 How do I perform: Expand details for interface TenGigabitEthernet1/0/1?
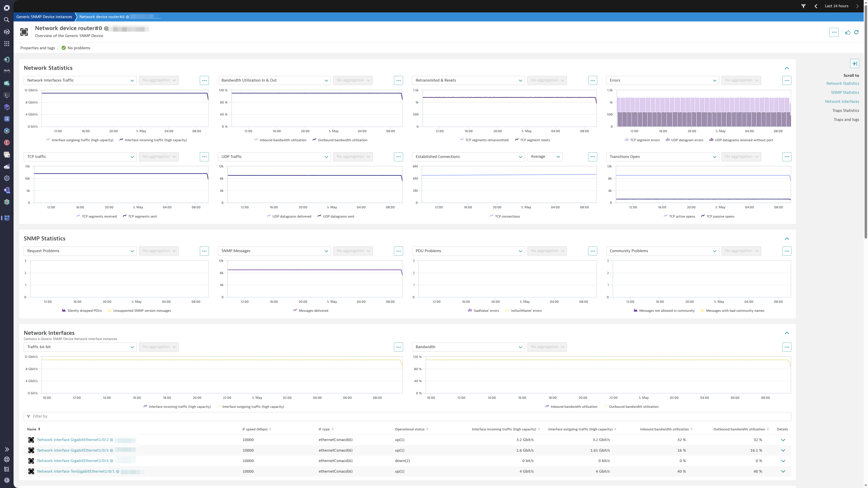[783, 471]
